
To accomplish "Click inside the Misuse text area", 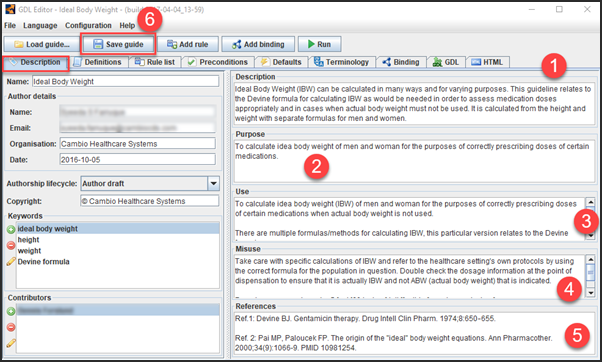I will point(409,276).
